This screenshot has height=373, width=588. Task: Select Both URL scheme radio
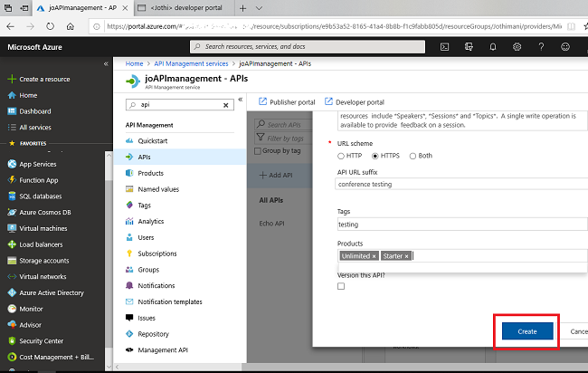click(413, 156)
